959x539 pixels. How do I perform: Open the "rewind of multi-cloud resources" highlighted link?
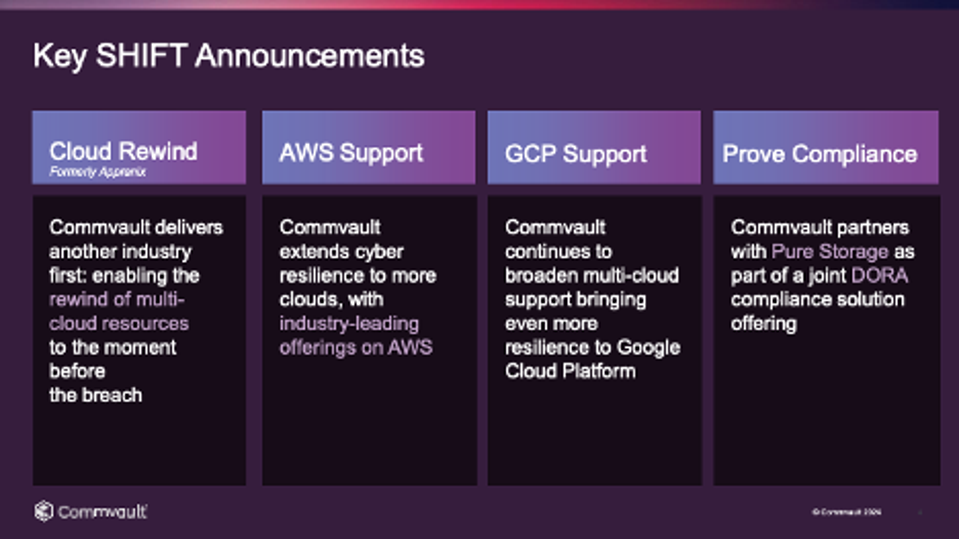[118, 311]
